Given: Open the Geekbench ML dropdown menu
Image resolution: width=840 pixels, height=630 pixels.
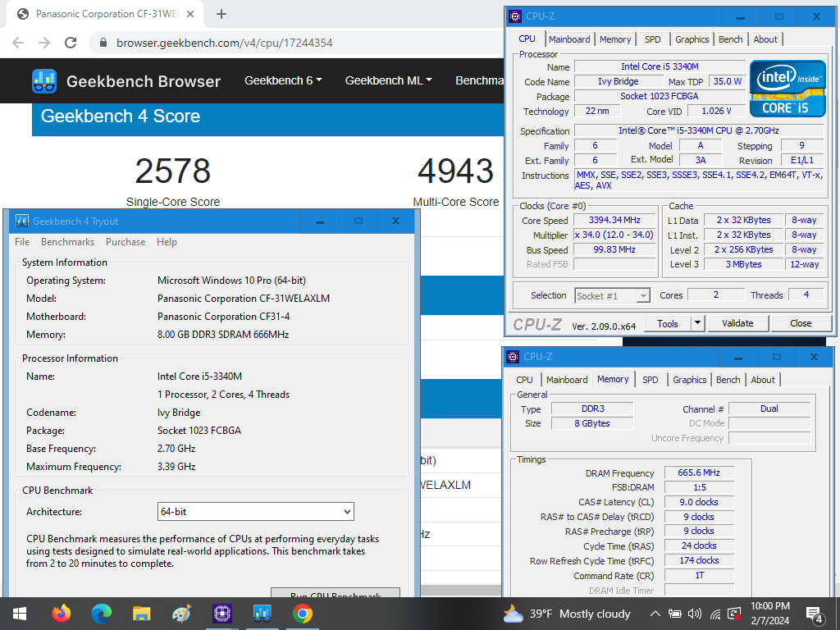Looking at the screenshot, I should coord(388,80).
